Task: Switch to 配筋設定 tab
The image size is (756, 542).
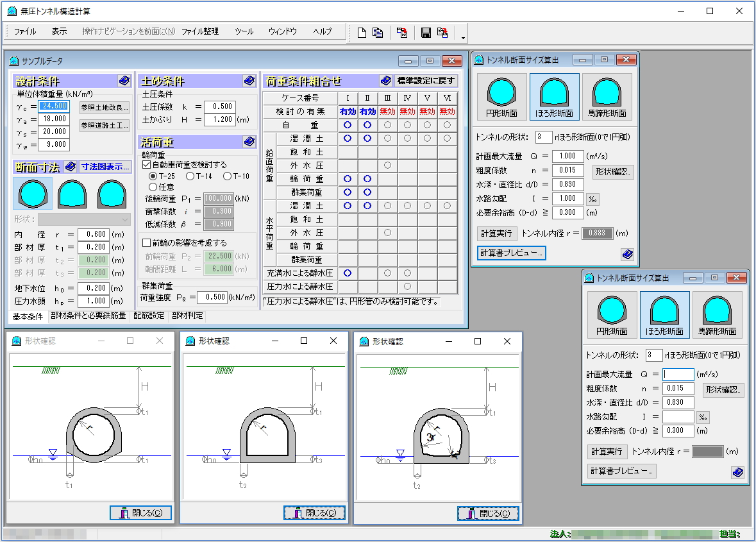Action: [x=149, y=316]
